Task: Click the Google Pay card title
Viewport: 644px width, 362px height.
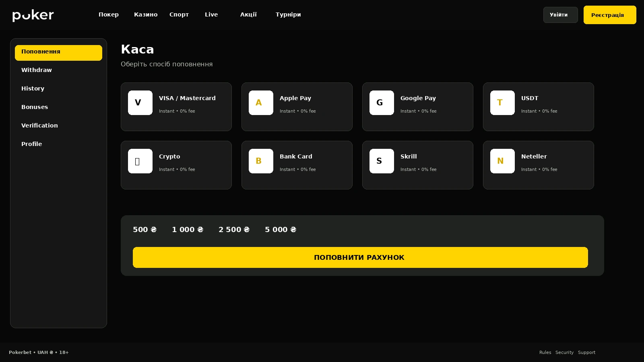Action: click(x=418, y=98)
